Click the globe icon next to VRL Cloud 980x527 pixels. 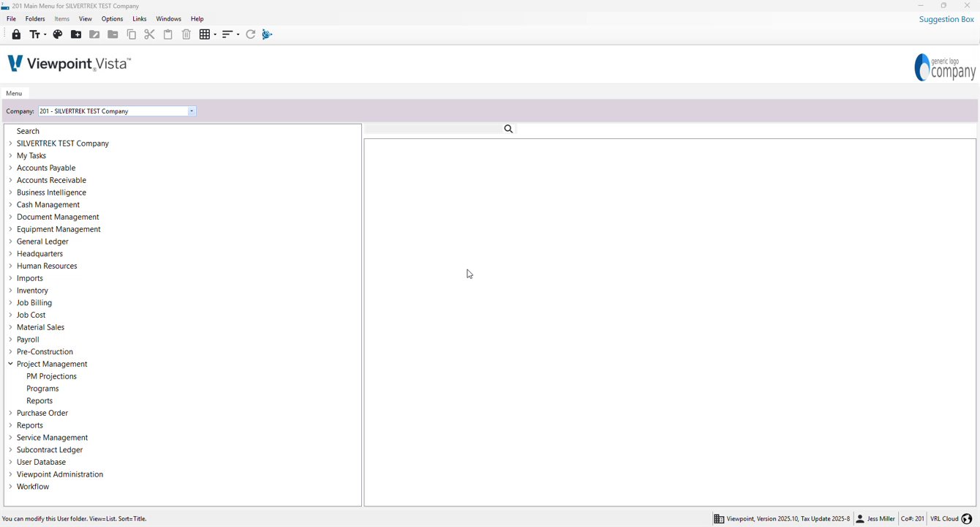click(967, 519)
